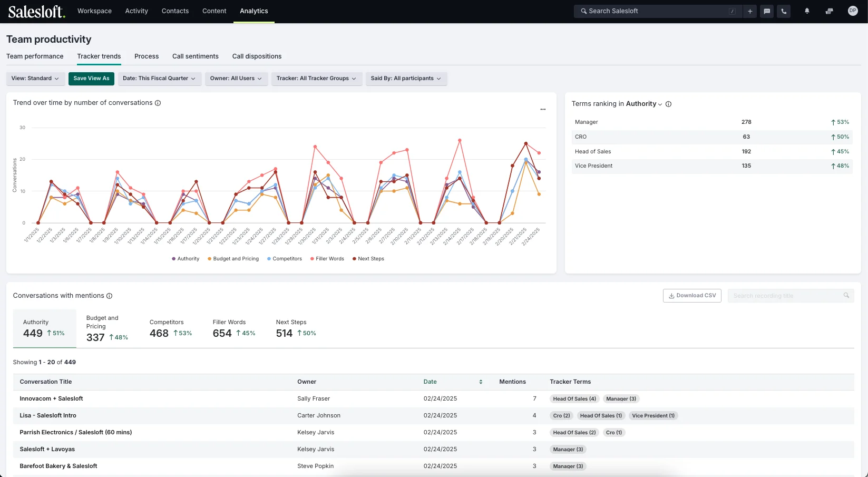This screenshot has height=477, width=868.
Task: Click owner Sally Fraser in table
Action: click(x=314, y=399)
